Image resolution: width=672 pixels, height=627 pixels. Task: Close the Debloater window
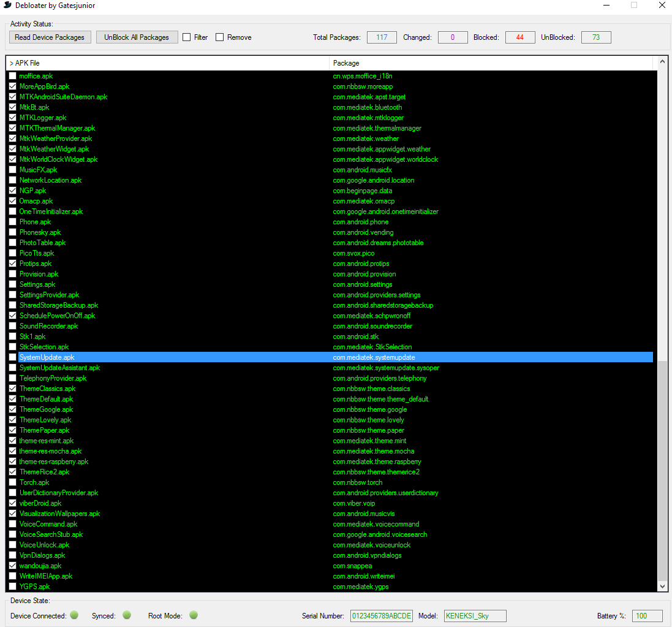click(x=662, y=5)
